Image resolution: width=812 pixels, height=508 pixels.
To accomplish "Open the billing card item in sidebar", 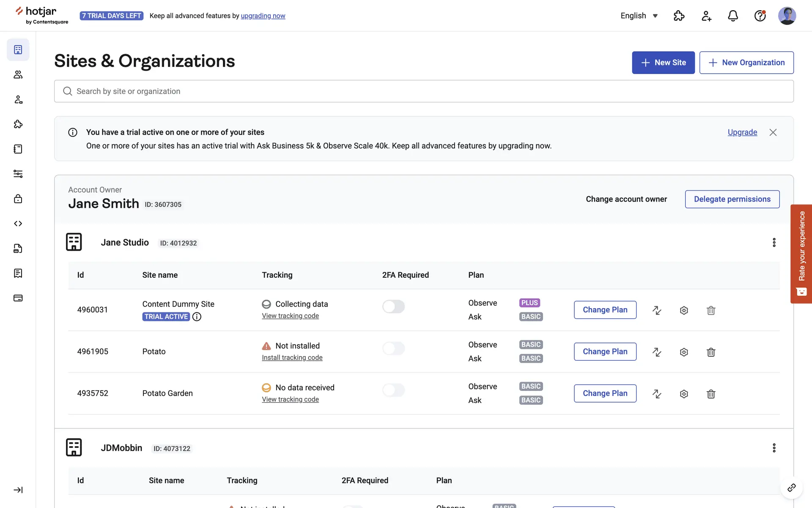I will tap(18, 298).
